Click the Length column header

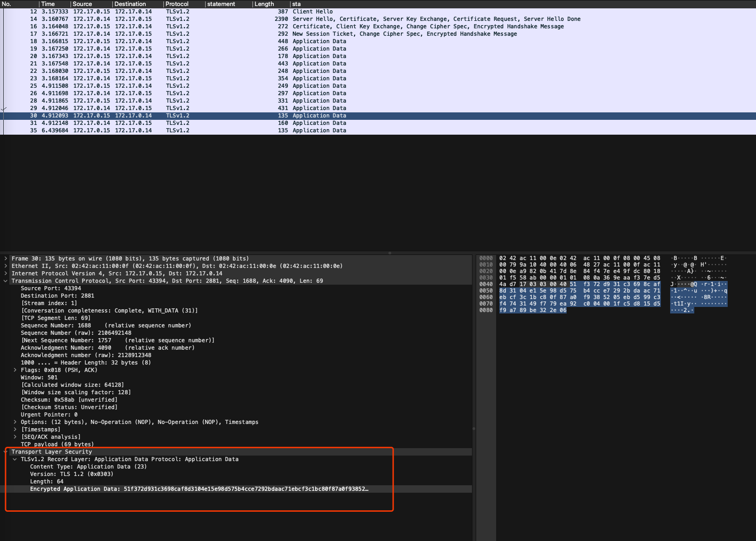[271, 4]
